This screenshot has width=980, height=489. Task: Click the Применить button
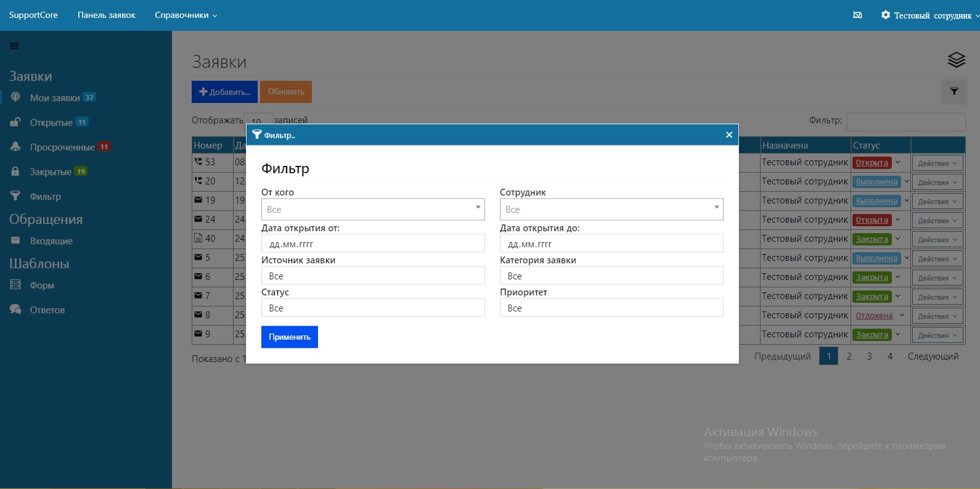290,337
